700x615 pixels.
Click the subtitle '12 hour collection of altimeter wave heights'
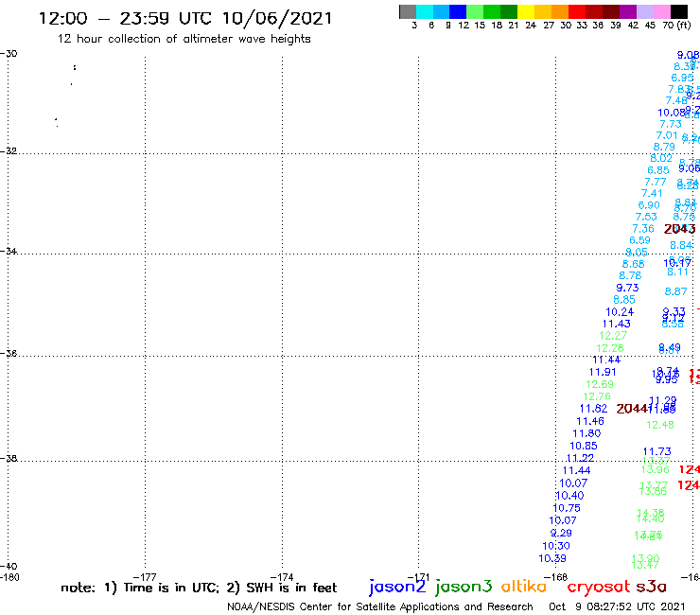click(184, 39)
